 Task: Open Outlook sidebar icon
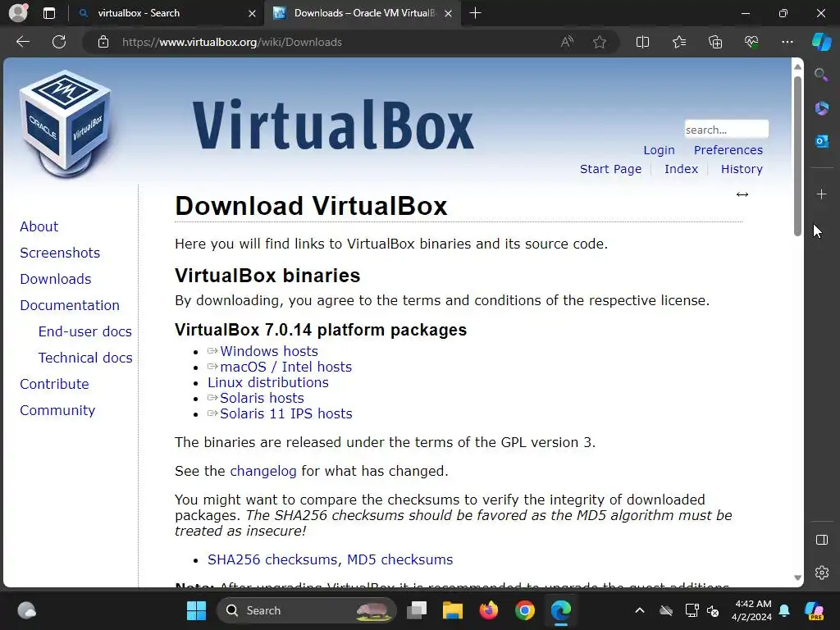tap(821, 141)
